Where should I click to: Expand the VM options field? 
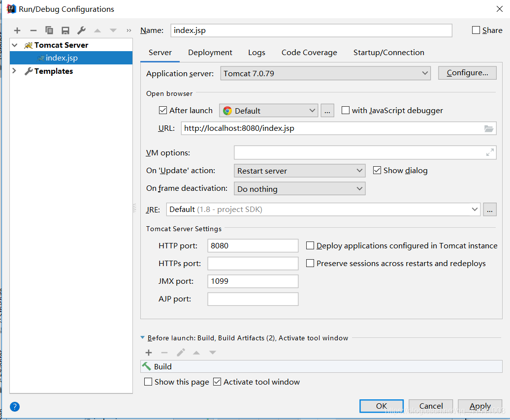(x=490, y=152)
